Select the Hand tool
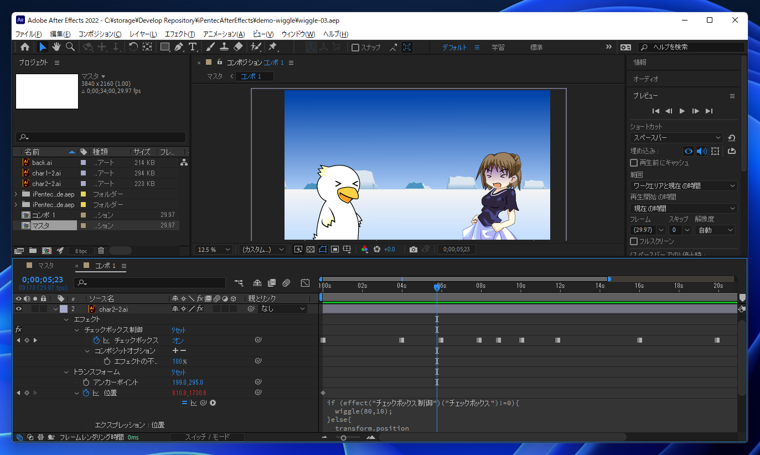 [57, 47]
